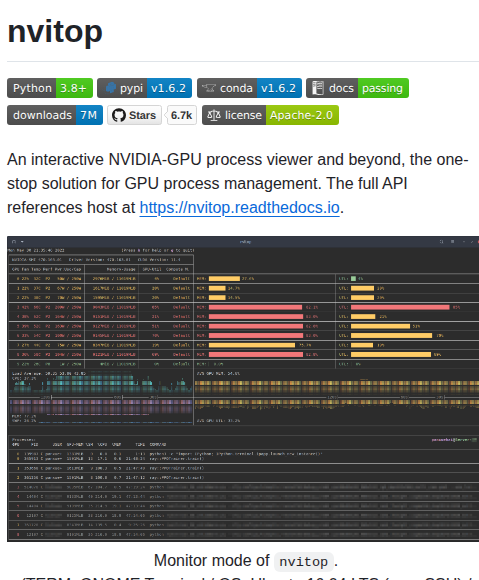Click the red GPU 3 memory bar
This screenshot has width=479, height=580.
pyautogui.click(x=255, y=307)
